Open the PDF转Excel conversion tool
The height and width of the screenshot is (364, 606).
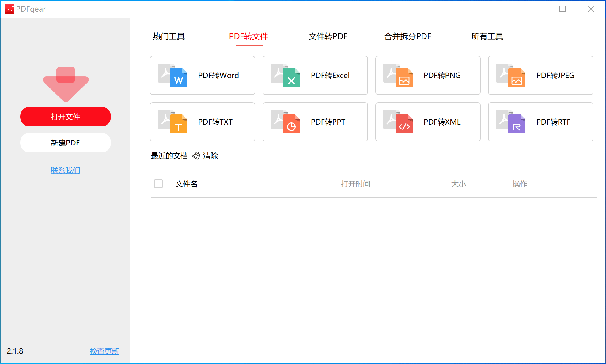click(x=315, y=75)
